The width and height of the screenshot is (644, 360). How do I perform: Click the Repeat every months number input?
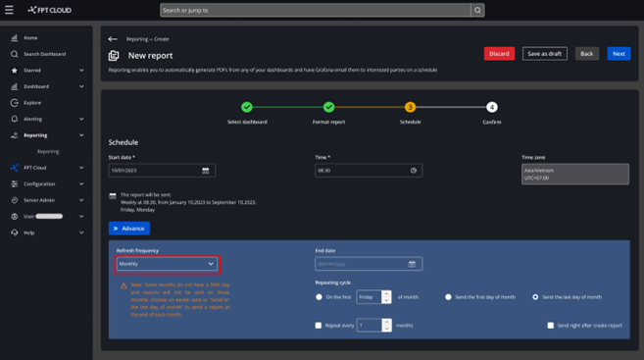[370, 326]
